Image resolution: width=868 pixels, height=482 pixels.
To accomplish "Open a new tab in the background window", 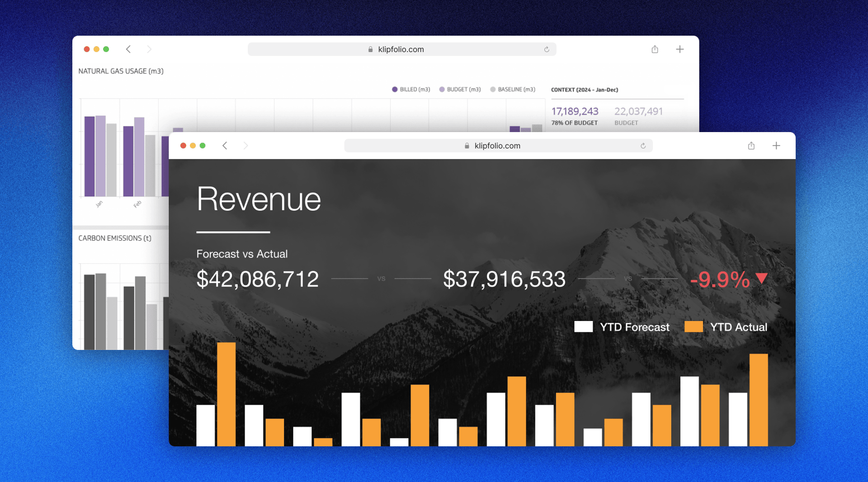I will point(680,49).
